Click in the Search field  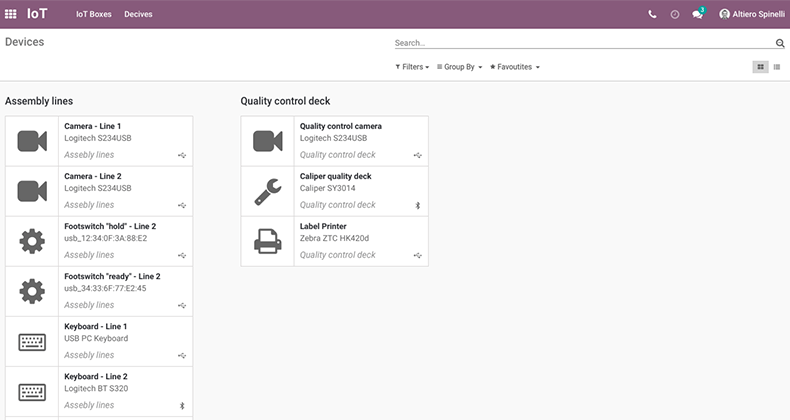tap(584, 43)
